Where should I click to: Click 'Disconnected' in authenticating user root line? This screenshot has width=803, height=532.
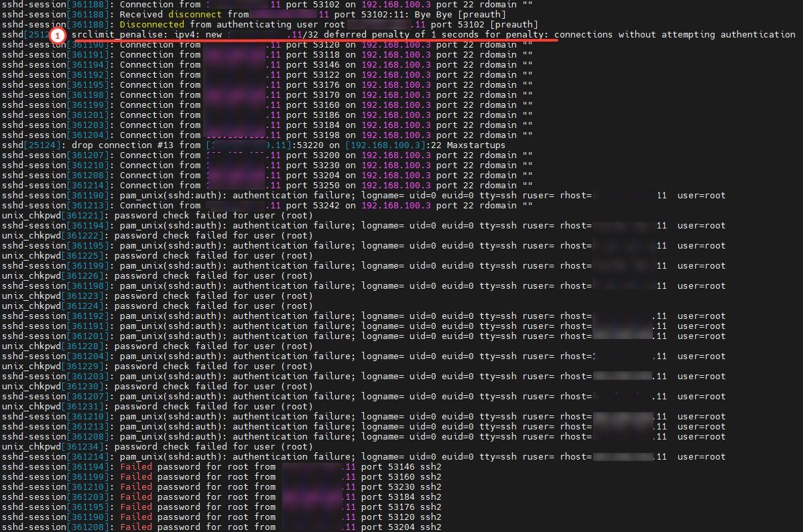(x=151, y=25)
